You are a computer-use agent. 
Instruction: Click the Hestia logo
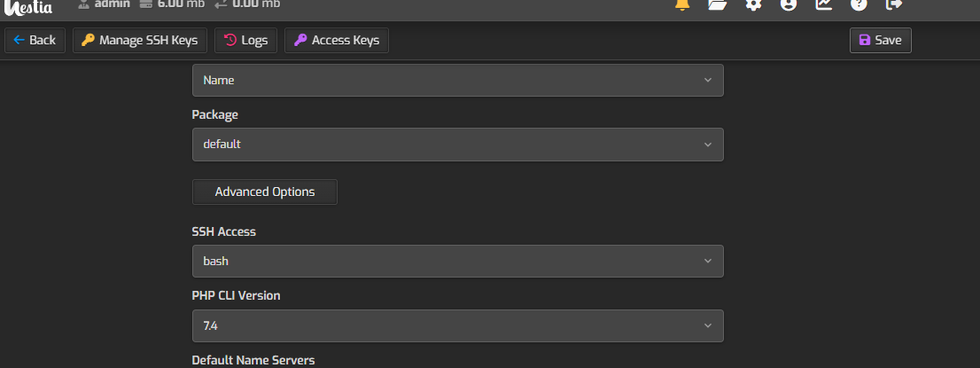click(29, 5)
